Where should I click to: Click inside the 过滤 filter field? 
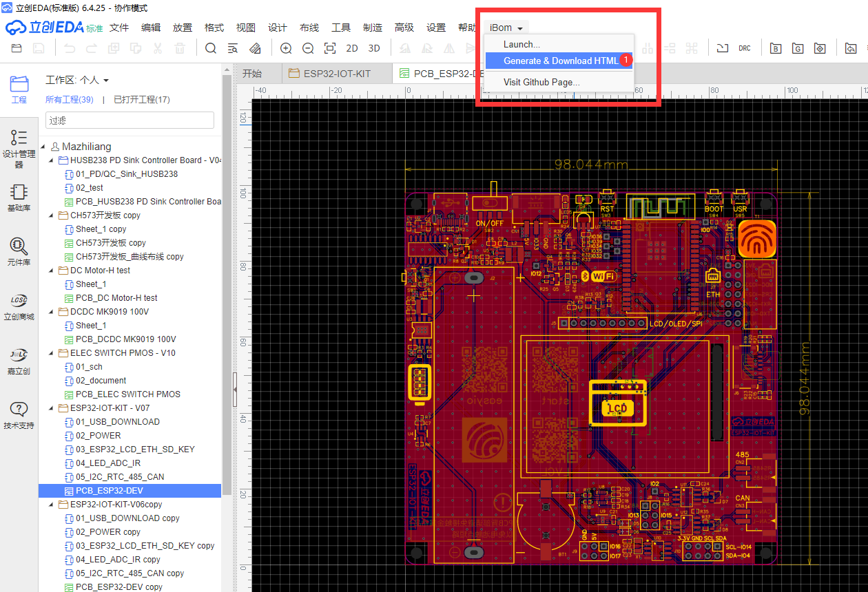[x=130, y=120]
